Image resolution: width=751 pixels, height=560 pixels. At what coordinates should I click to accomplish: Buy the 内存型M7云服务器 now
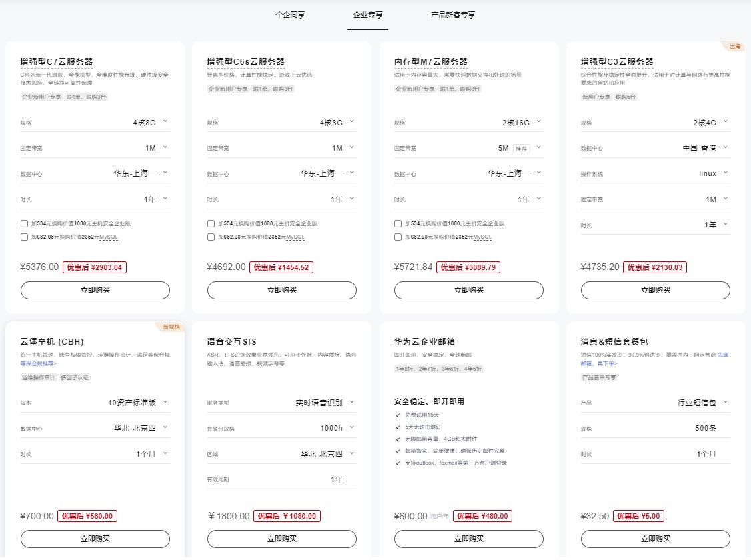[469, 290]
